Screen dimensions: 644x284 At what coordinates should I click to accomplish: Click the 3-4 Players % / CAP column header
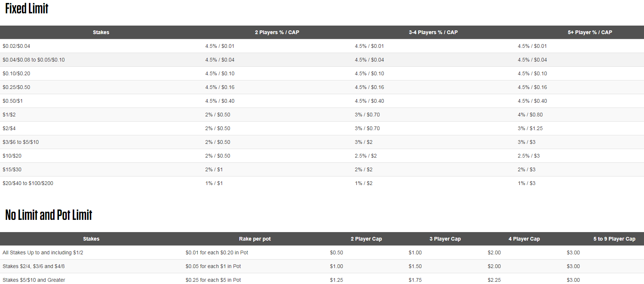point(433,32)
